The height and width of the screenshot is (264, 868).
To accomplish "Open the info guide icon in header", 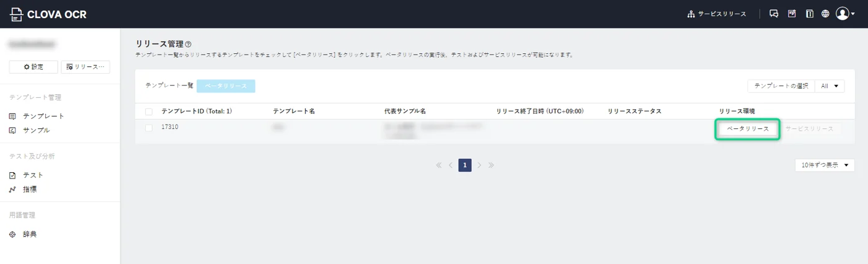I will 809,14.
